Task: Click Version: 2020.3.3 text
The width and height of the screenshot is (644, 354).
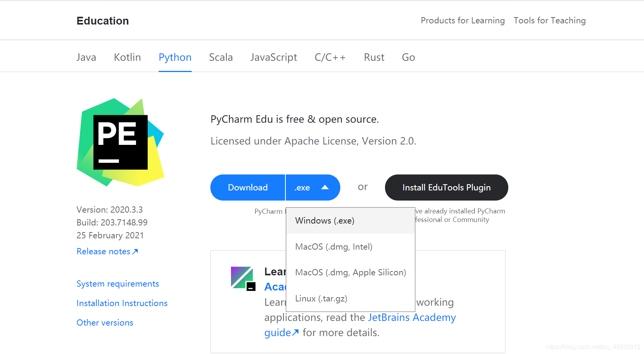Action: point(110,210)
